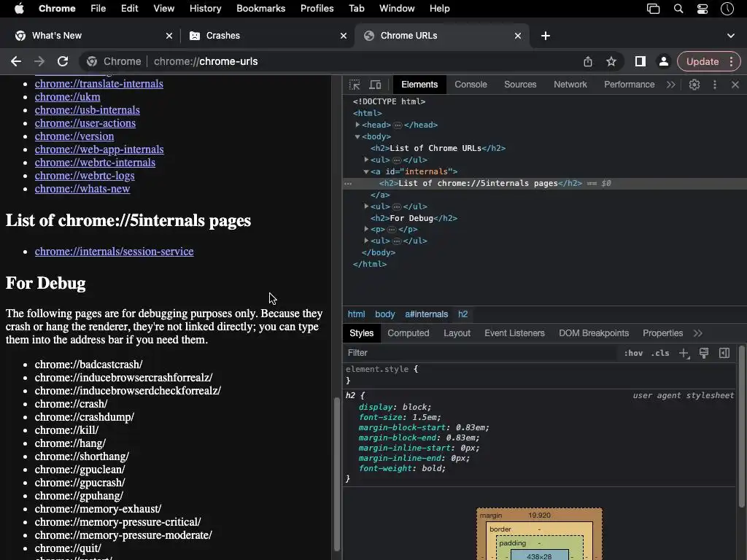747x560 pixels.
Task: Click the Chrome site info icon in address bar
Action: tap(92, 61)
